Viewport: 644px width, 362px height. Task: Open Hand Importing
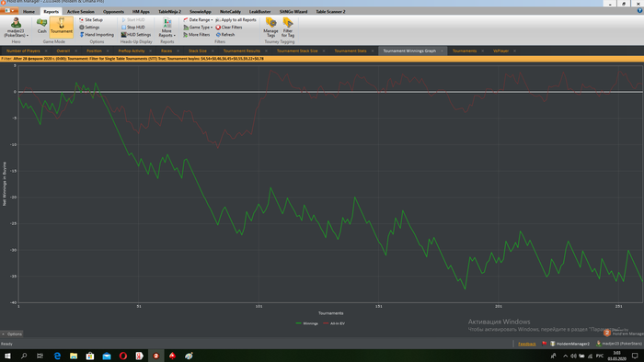(97, 34)
